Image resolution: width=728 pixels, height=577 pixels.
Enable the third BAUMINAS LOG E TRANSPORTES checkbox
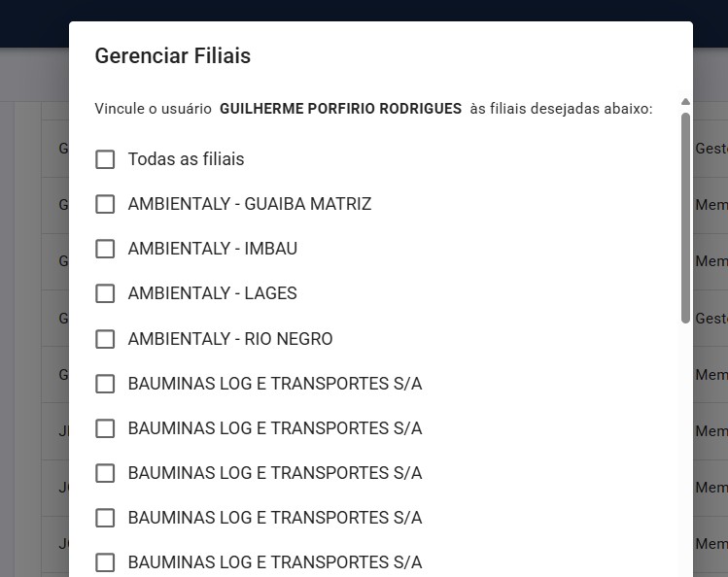click(x=105, y=473)
